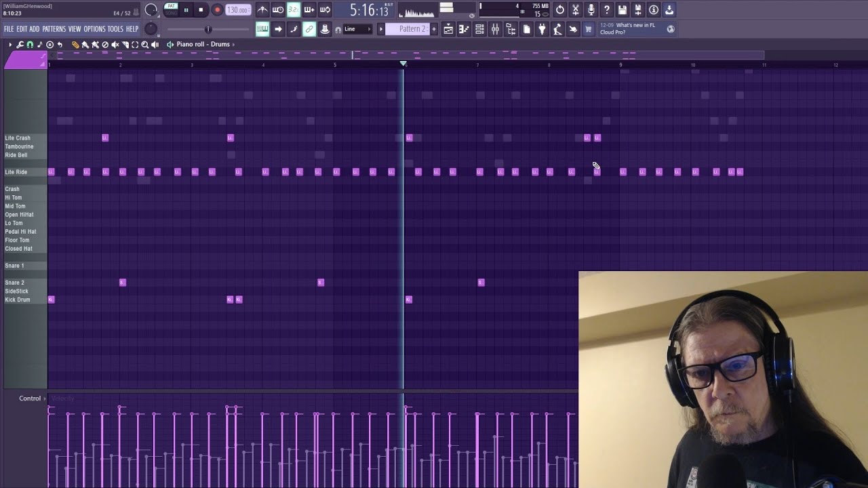868x488 pixels.
Task: Toggle typing keyboard to piano
Action: (262, 29)
